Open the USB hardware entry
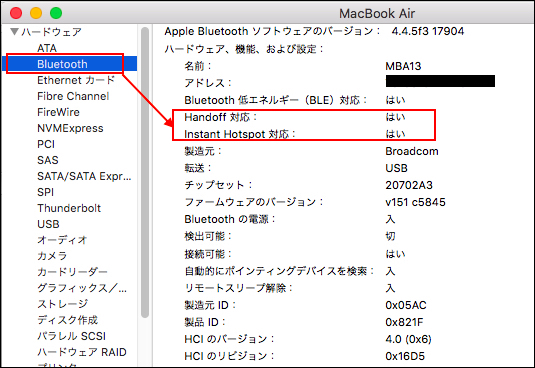Screen dimensions: 535x368 point(48,224)
